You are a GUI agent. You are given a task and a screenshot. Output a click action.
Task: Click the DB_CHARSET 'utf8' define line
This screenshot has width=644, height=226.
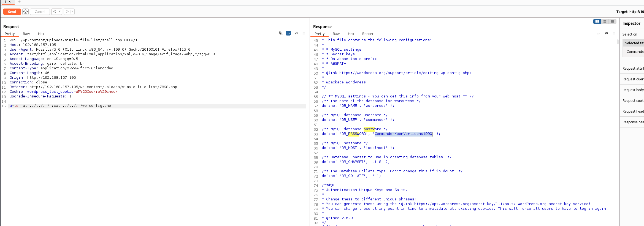(x=356, y=162)
